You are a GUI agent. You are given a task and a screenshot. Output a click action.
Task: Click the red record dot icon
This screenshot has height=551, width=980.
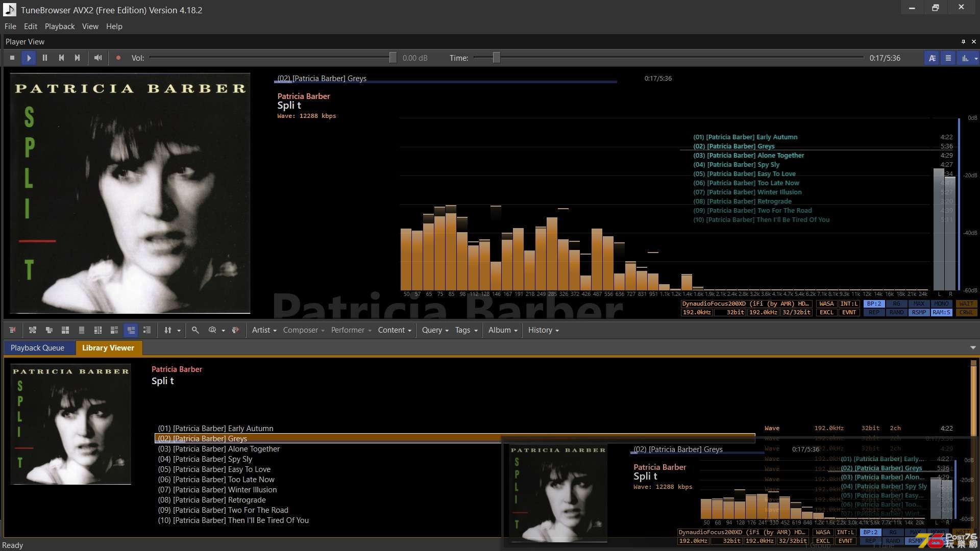(118, 58)
